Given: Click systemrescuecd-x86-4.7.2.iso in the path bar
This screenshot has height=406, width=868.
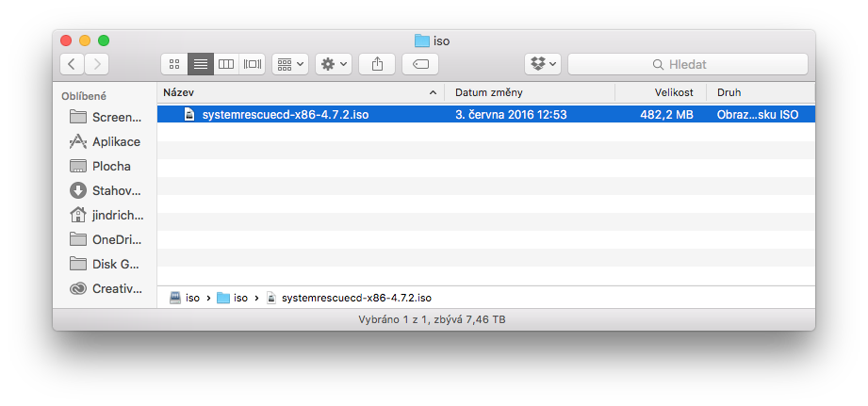Looking at the screenshot, I should click(x=349, y=298).
